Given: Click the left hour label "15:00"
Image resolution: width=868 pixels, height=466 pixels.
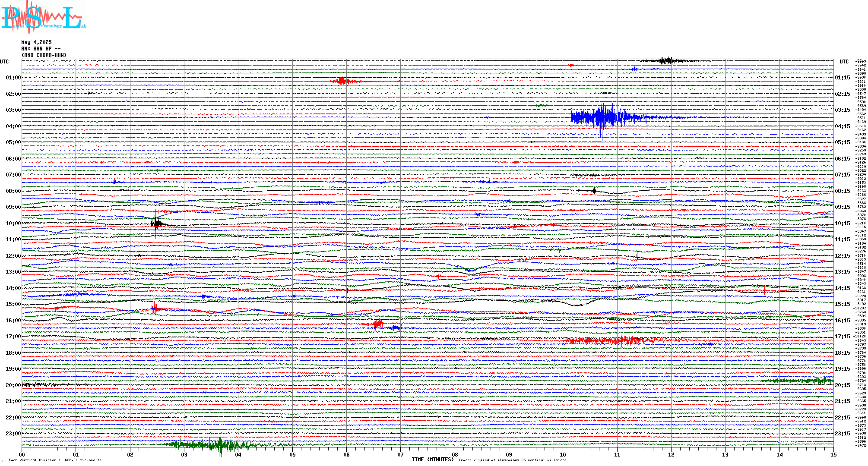Looking at the screenshot, I should tap(13, 304).
